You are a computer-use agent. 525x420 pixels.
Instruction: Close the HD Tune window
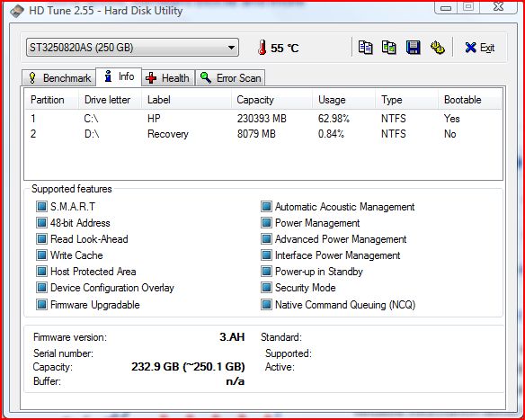(x=499, y=6)
